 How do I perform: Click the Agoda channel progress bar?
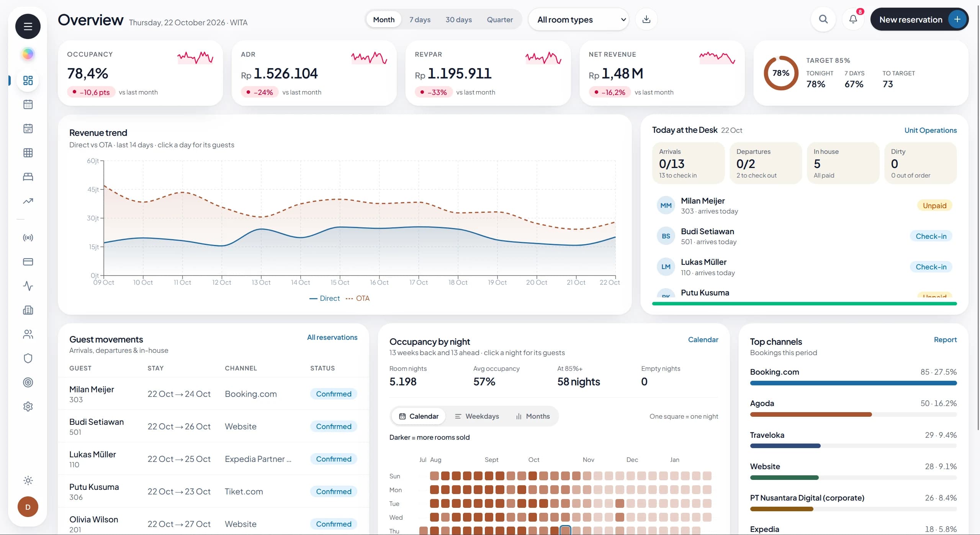853,414
